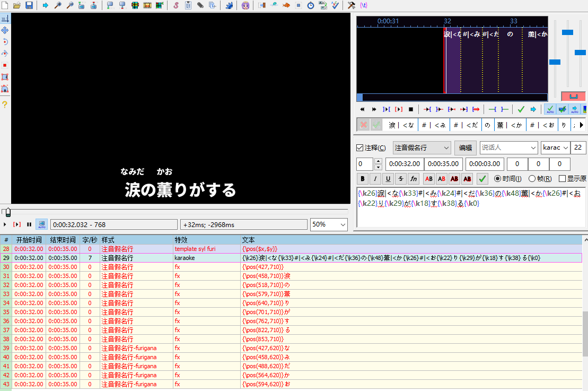Click the start time field 0:00:32.00
This screenshot has width=588, height=391.
(x=403, y=164)
